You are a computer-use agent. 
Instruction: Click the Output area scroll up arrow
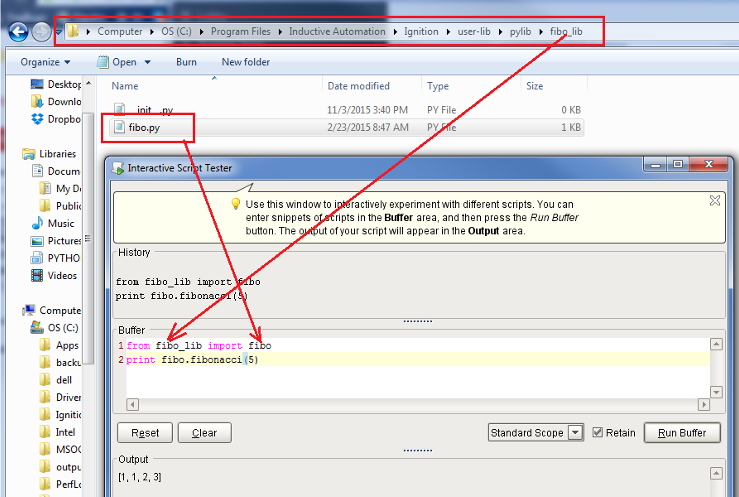click(x=716, y=473)
